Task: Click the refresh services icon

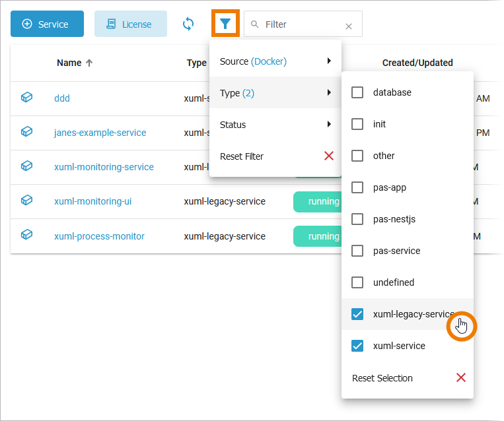Action: click(188, 24)
